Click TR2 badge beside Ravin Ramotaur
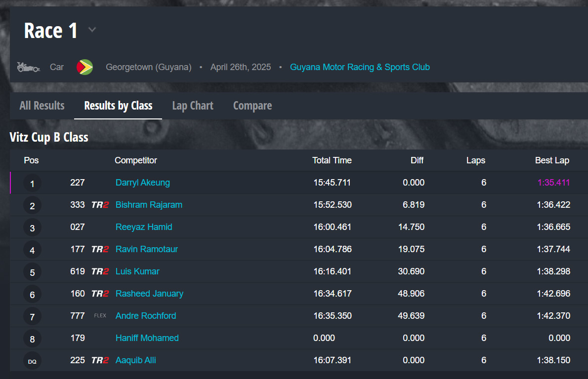Screen dimensions: 588x379 coord(100,249)
